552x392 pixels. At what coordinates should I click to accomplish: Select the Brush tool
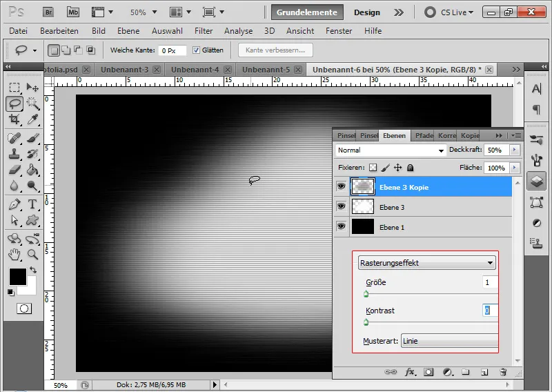tap(32, 138)
